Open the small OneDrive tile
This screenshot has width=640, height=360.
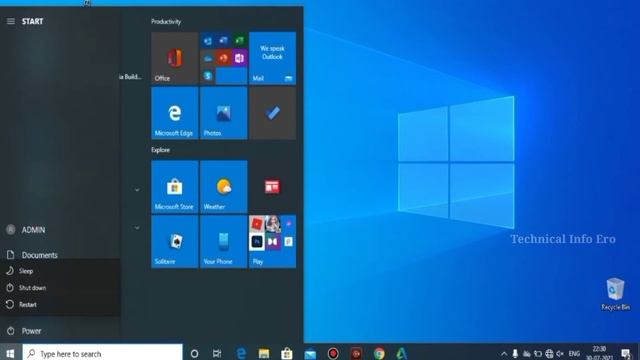208,58
